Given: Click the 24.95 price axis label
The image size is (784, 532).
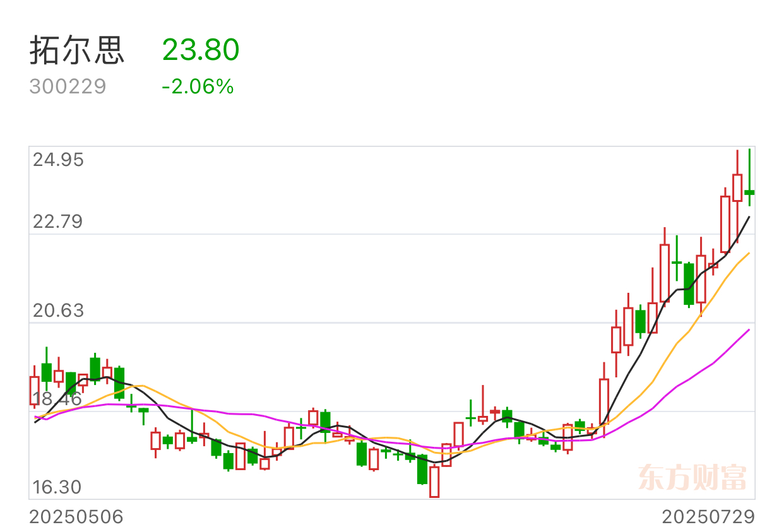Looking at the screenshot, I should pos(58,160).
